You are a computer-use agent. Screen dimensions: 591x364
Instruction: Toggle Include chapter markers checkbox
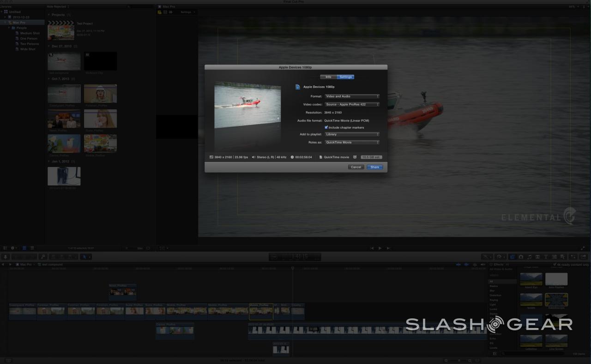tap(326, 127)
